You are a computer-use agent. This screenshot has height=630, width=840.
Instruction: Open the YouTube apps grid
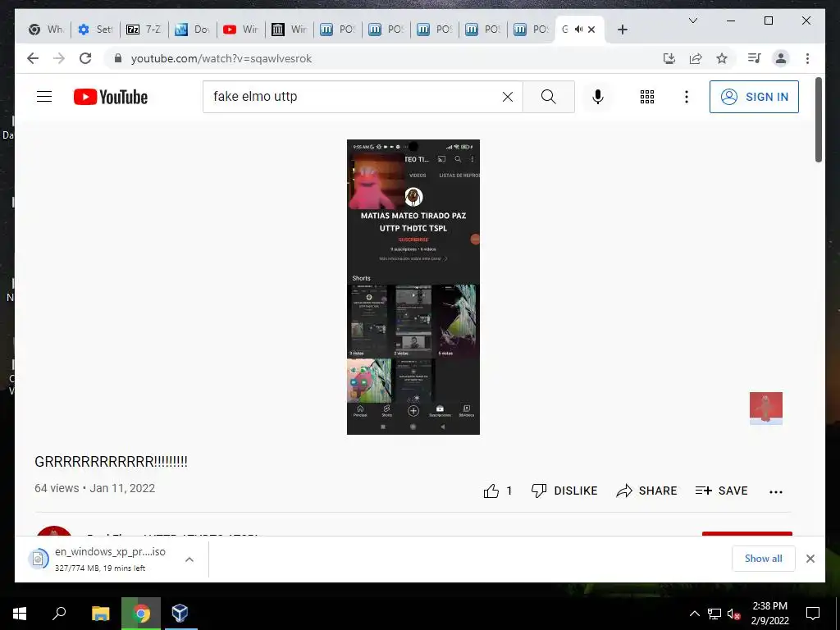[x=647, y=97]
